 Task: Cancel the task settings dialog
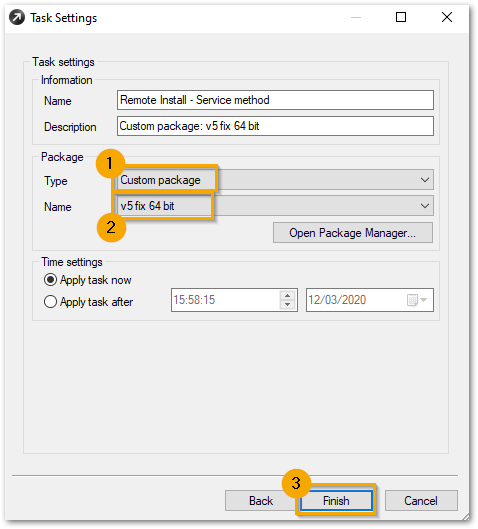(x=421, y=501)
